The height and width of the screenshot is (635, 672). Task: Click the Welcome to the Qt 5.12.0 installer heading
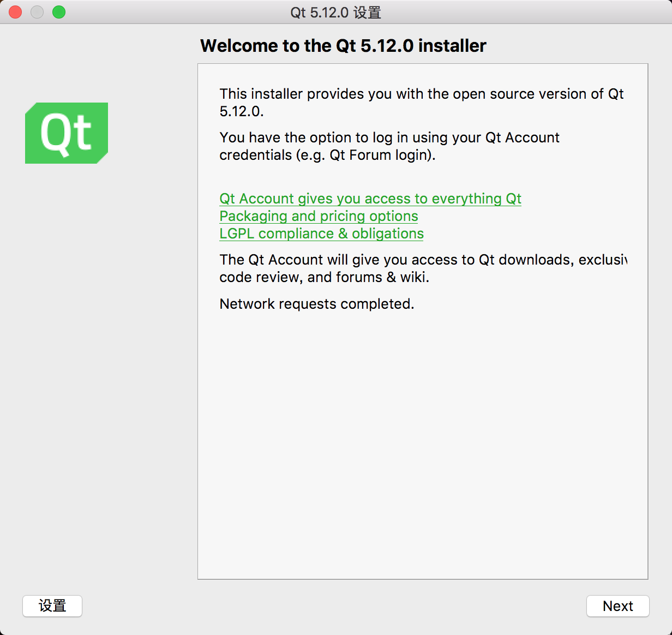343,46
